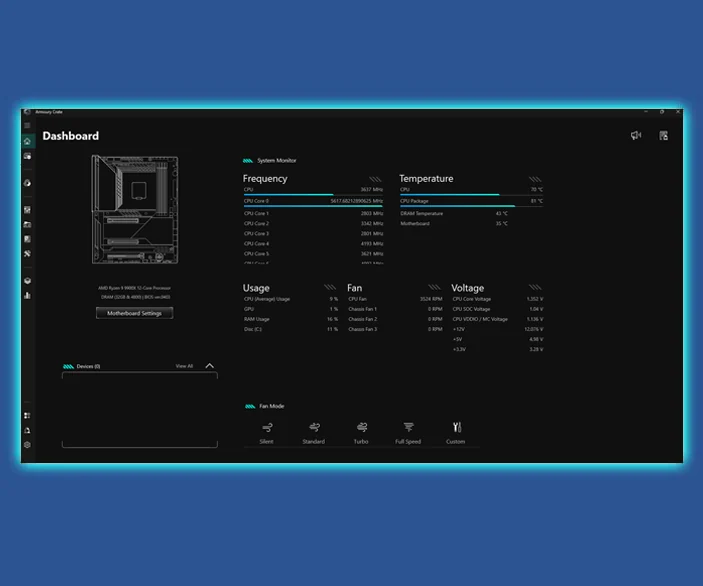Viewport: 703px width, 586px height.
Task: Open the notification bell icon in the sidebar
Action: [x=27, y=430]
